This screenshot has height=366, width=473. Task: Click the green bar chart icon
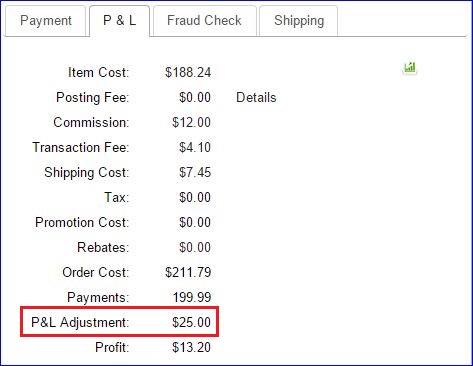410,68
